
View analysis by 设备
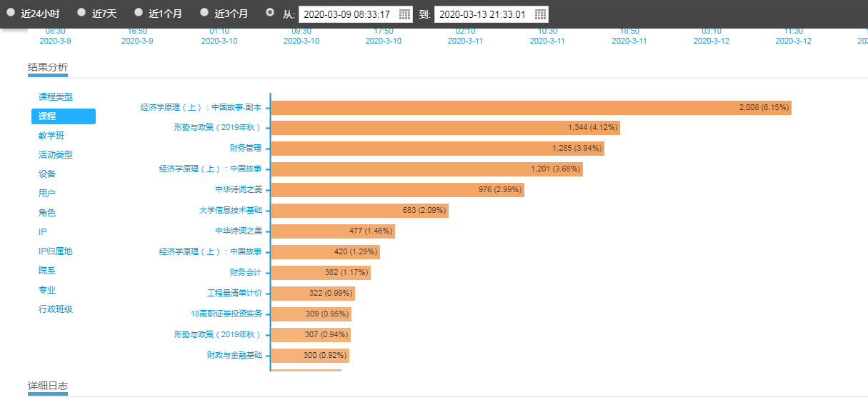tap(47, 174)
